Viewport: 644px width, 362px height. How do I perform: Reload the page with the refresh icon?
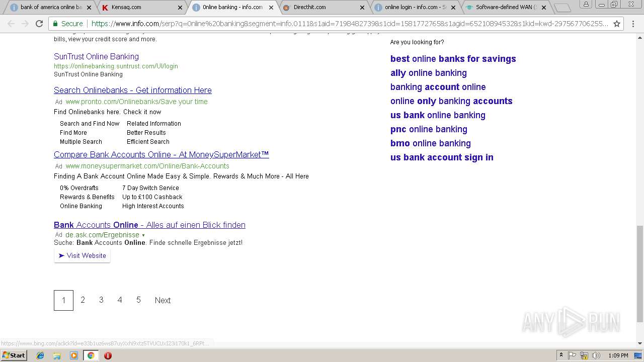coord(39,24)
